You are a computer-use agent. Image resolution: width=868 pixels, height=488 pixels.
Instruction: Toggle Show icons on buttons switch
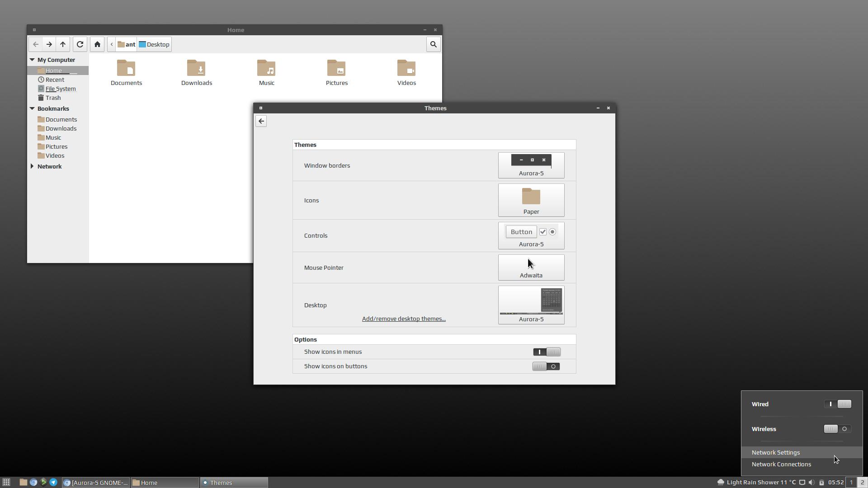tap(546, 366)
